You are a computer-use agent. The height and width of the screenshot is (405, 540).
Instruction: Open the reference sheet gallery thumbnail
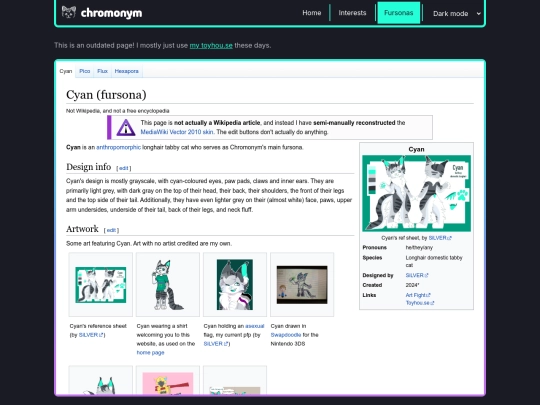click(x=101, y=285)
